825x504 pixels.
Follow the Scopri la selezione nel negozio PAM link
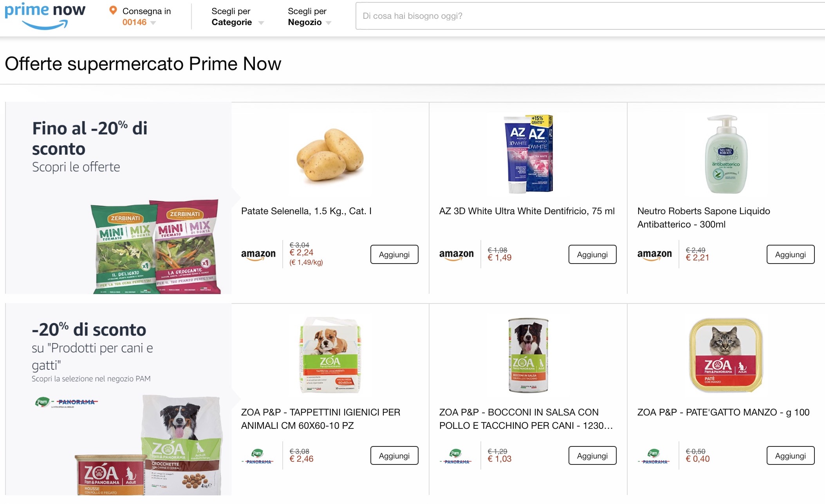[91, 378]
